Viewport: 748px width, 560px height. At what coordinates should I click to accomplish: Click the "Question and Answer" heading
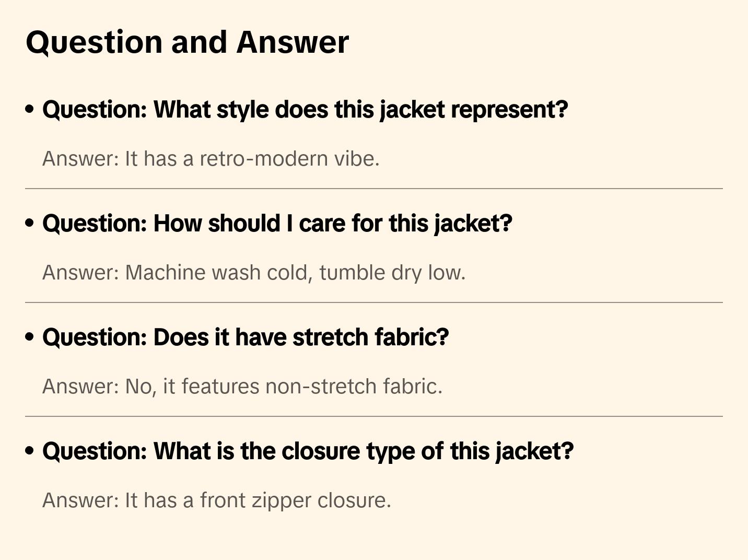pos(187,42)
